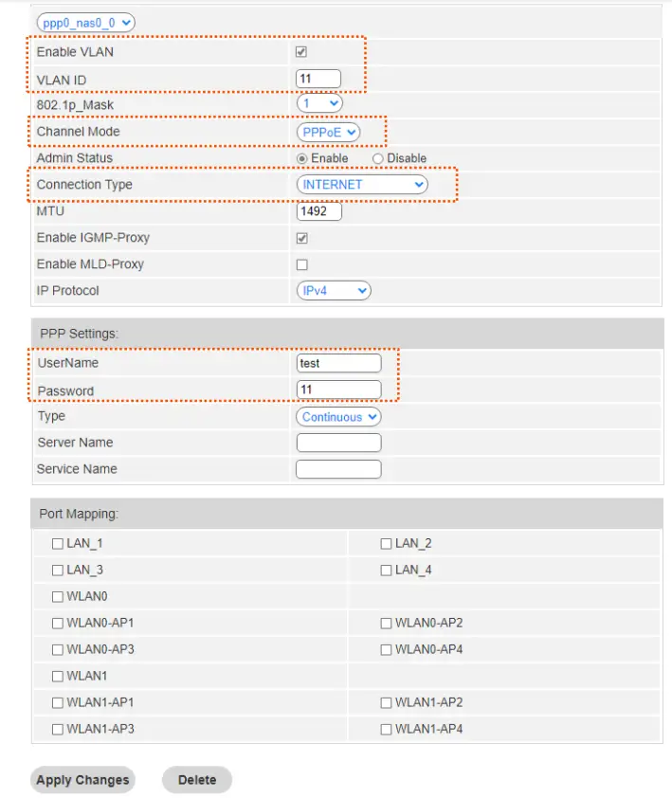Tick the WLAN1-AP3 port mapping checkbox
The height and width of the screenshot is (798, 672).
[x=58, y=730]
